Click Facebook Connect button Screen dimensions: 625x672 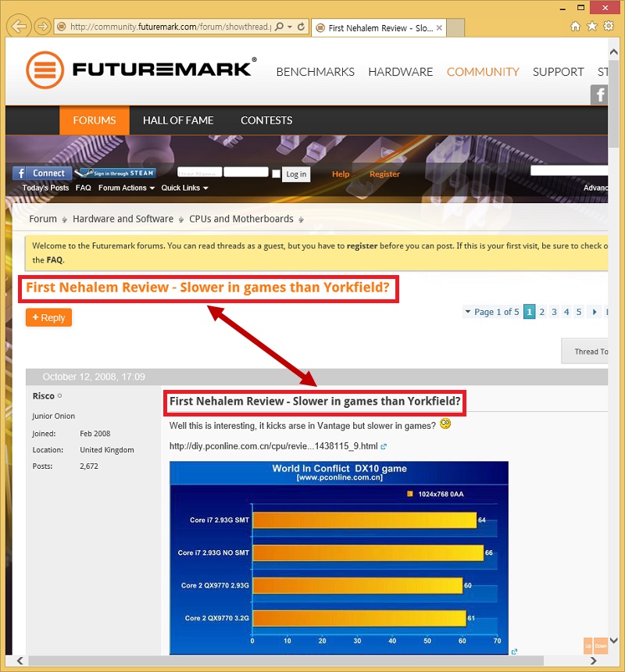(42, 173)
